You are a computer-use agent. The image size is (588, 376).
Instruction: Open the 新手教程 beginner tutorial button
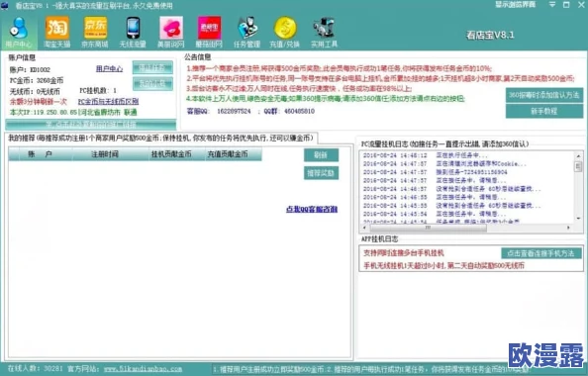click(x=544, y=112)
